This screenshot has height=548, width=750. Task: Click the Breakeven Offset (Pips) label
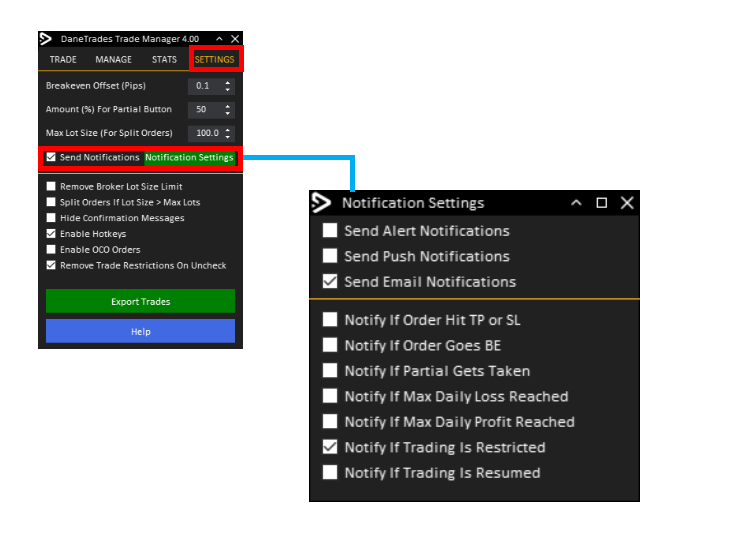point(96,86)
